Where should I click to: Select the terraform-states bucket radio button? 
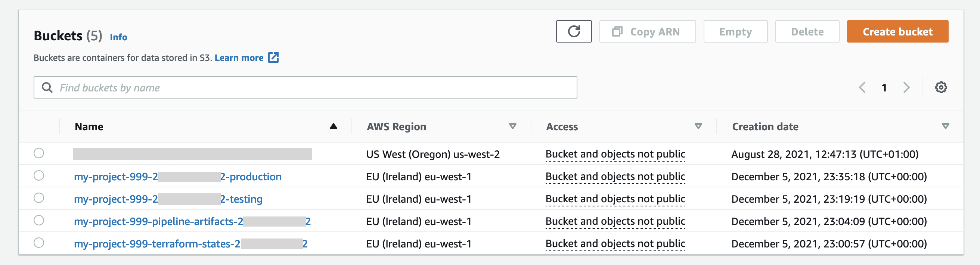point(39,243)
